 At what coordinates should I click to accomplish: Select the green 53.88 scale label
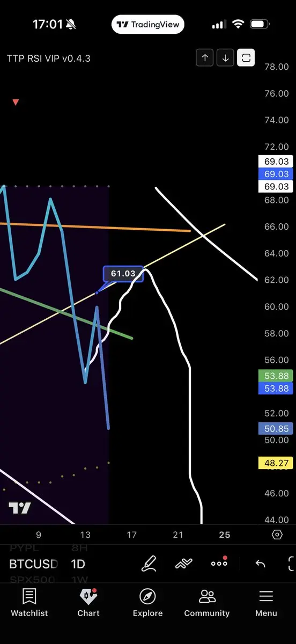pyautogui.click(x=276, y=376)
